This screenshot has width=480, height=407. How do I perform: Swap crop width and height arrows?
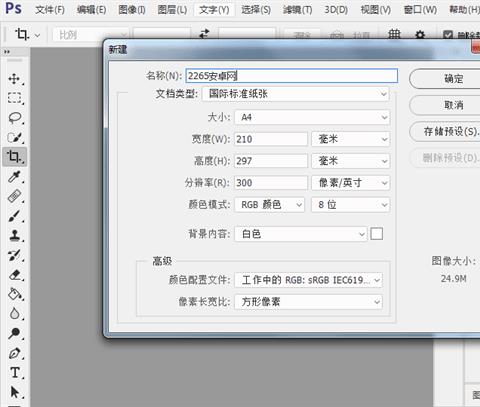(x=204, y=34)
